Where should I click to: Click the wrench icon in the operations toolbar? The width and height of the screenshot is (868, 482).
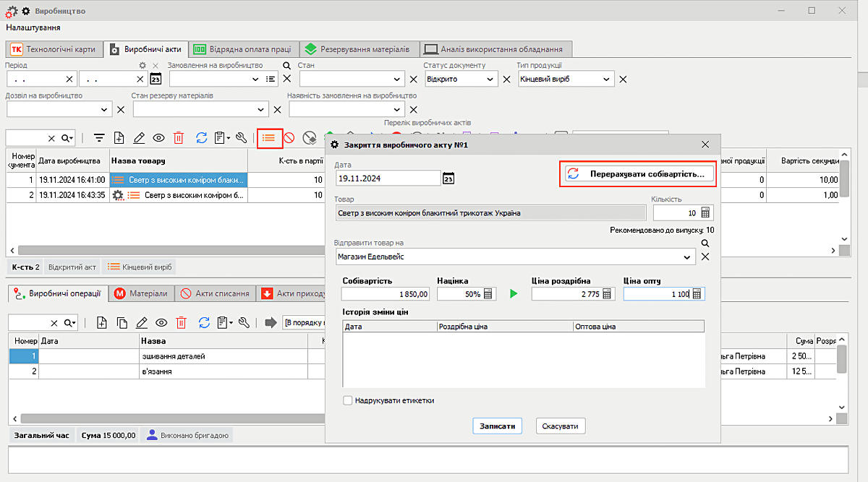point(243,323)
